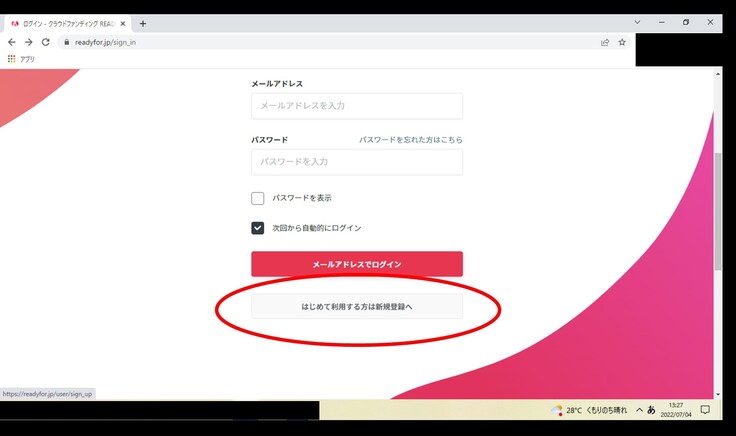The height and width of the screenshot is (436, 736).
Task: Expand the hidden system tray icons chevron
Action: [x=638, y=410]
